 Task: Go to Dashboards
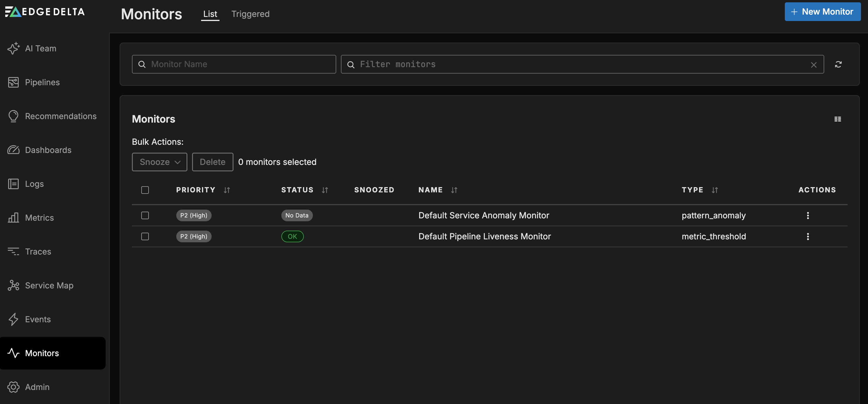pos(48,150)
